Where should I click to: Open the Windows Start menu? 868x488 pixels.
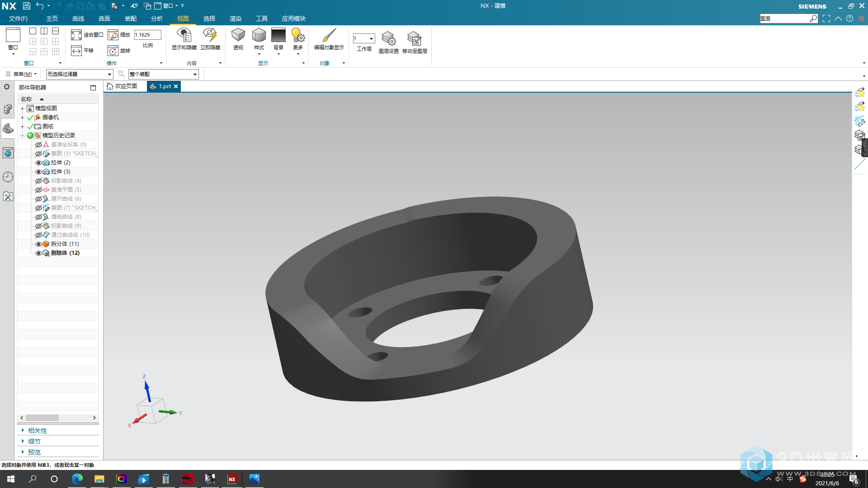pyautogui.click(x=11, y=479)
